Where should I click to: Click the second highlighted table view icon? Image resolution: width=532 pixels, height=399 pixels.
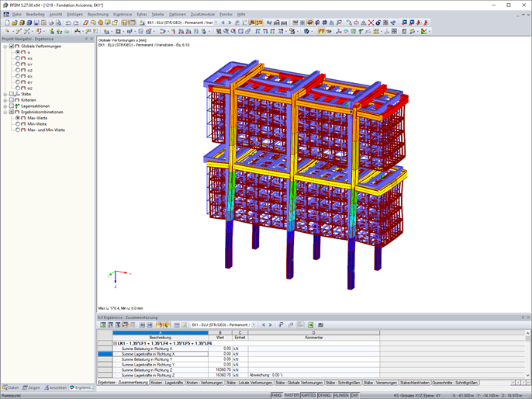[x=132, y=23]
